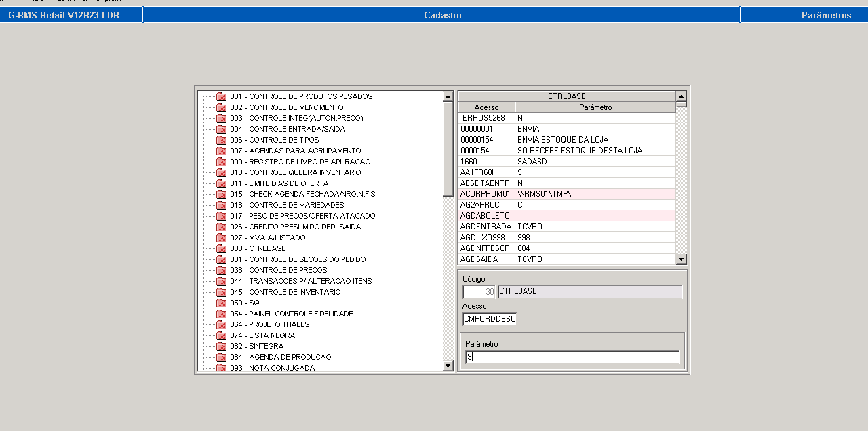Select the 1660 access cell
This screenshot has height=431, width=868.
pos(486,162)
